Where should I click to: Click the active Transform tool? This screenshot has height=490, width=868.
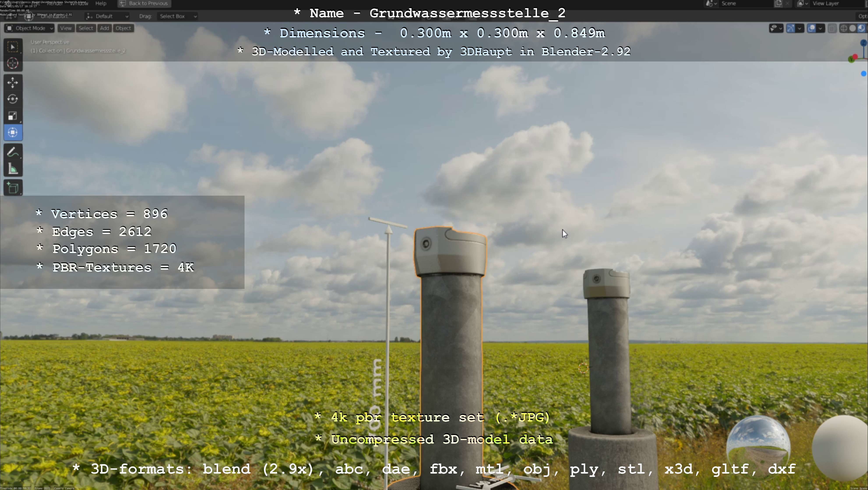click(x=13, y=132)
